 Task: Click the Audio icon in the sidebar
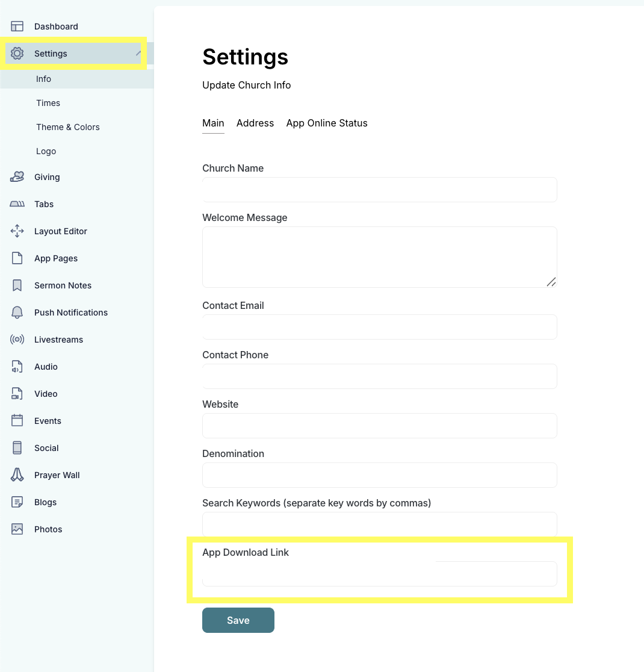click(17, 366)
